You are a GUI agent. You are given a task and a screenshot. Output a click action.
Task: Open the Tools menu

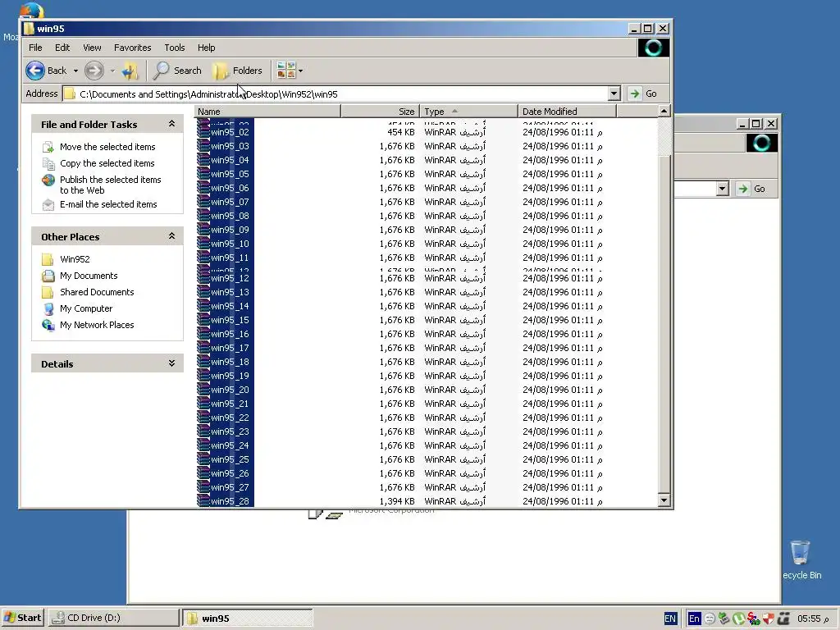click(x=174, y=48)
